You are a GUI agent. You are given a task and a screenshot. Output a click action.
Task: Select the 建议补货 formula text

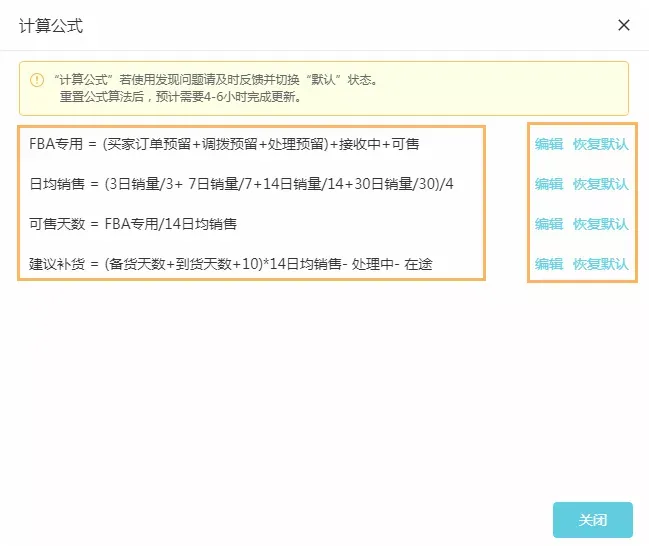tap(231, 264)
